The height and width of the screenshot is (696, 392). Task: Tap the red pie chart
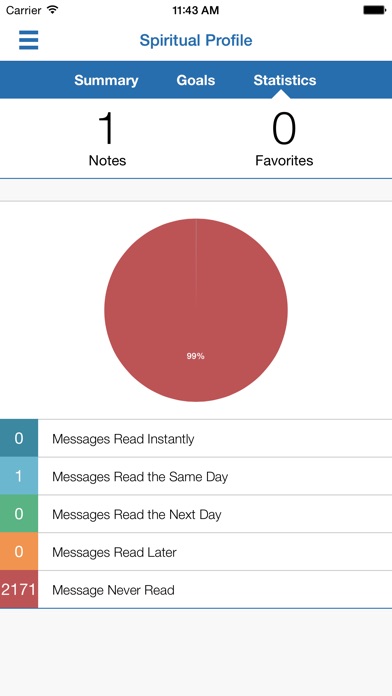pos(196,310)
